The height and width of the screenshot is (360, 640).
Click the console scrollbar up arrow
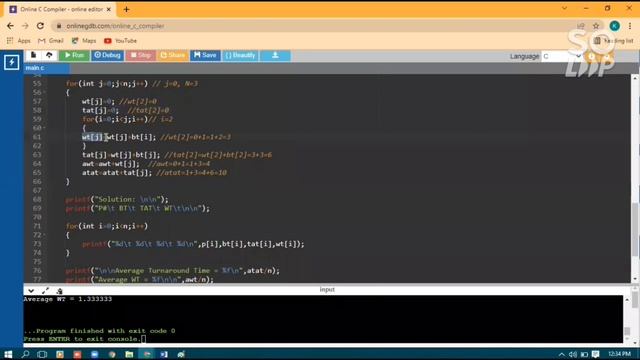click(x=627, y=300)
